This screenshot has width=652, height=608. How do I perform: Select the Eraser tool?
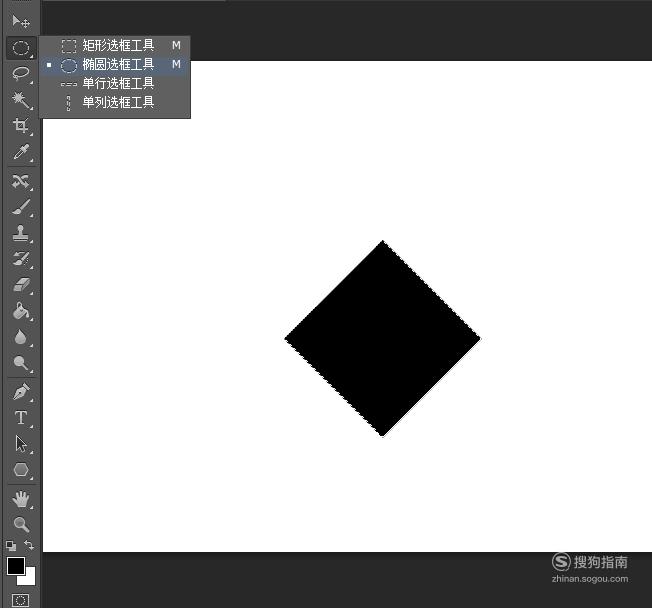pyautogui.click(x=21, y=285)
